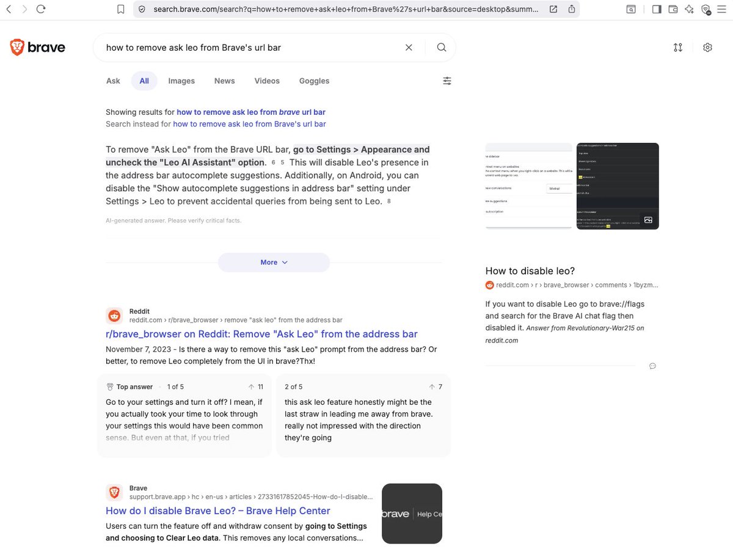Reload the page with the refresh icon
The image size is (733, 560).
pyautogui.click(x=41, y=9)
